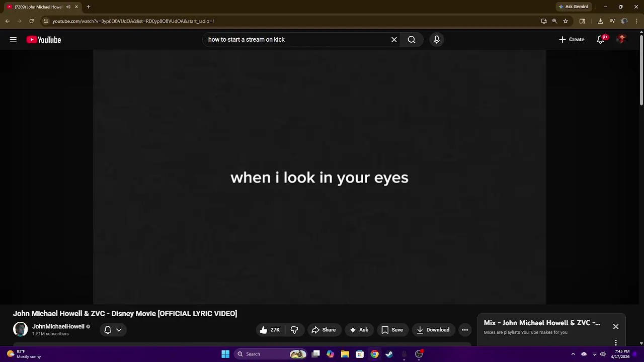Click the video player to pause
Image resolution: width=644 pixels, height=362 pixels.
[319, 177]
